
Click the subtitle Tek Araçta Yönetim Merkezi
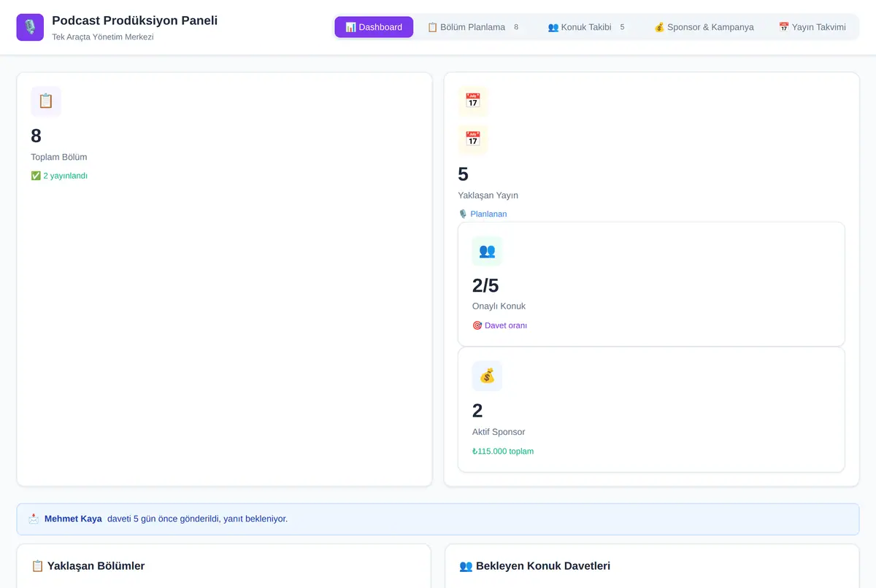point(103,37)
